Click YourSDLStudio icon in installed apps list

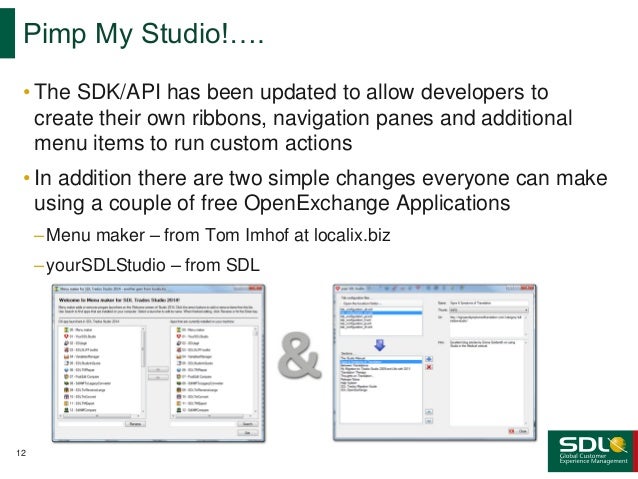pos(179,337)
